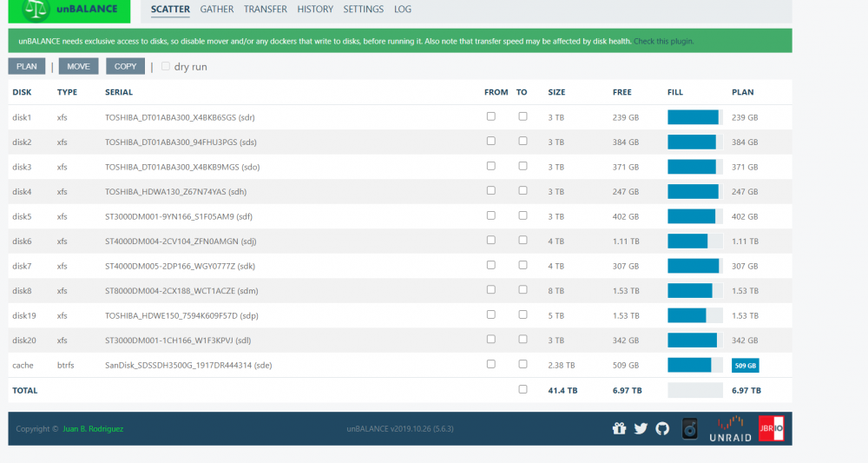Open the GitHub icon in footer
868x463 pixels.
(662, 428)
